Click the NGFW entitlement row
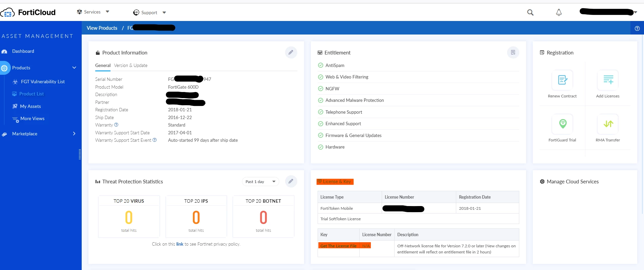This screenshot has width=644, height=270. pos(418,89)
